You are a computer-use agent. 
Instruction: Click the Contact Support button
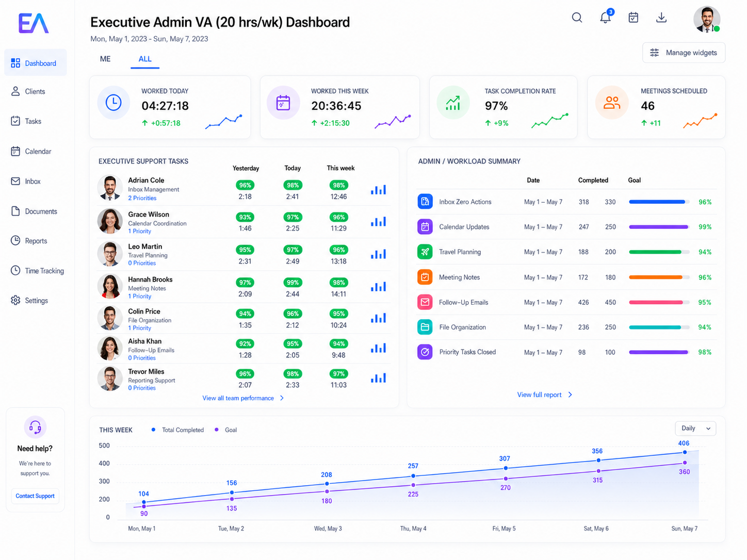pos(35,496)
